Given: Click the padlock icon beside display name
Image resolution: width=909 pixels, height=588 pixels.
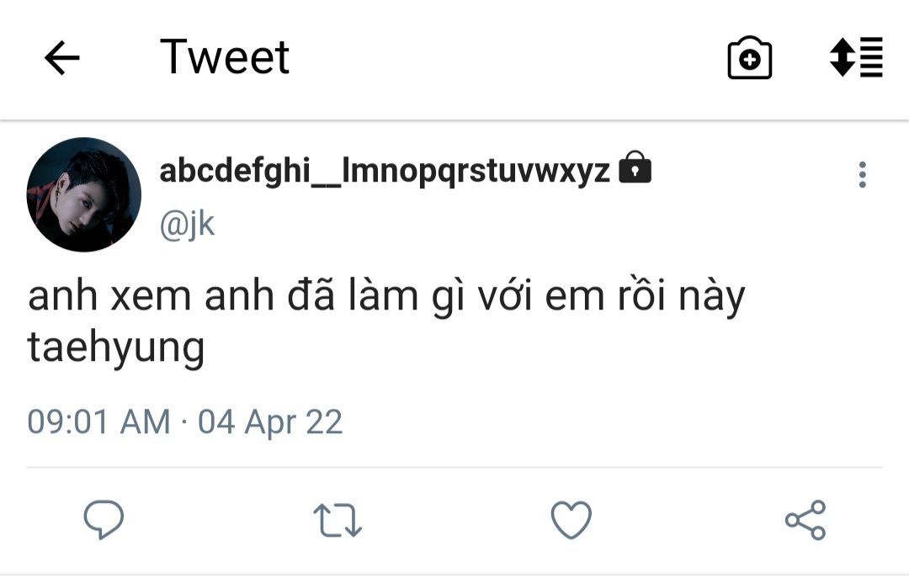Looking at the screenshot, I should coord(635,167).
